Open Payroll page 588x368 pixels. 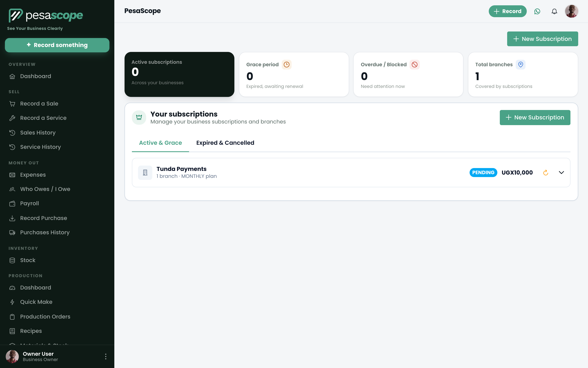[x=57, y=203]
